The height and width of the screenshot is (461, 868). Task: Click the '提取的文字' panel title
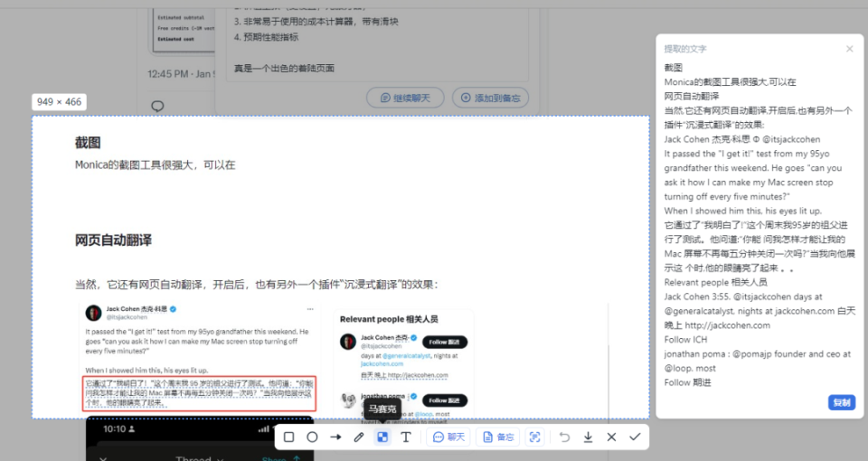(685, 49)
